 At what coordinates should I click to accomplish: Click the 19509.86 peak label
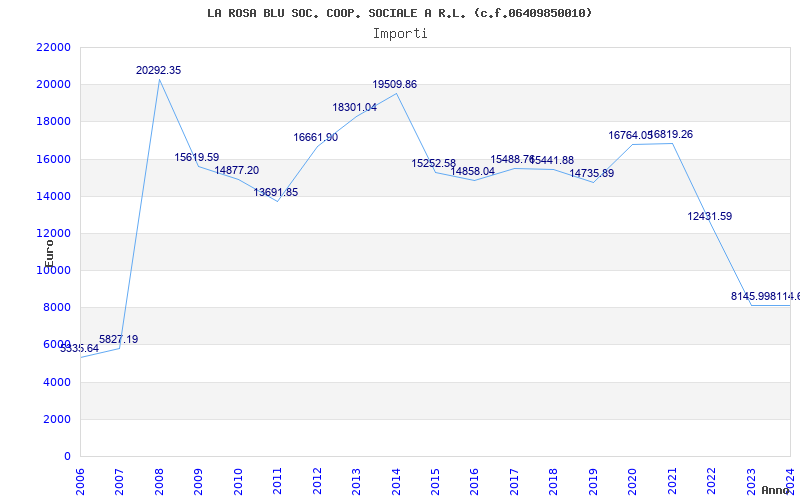pos(394,84)
